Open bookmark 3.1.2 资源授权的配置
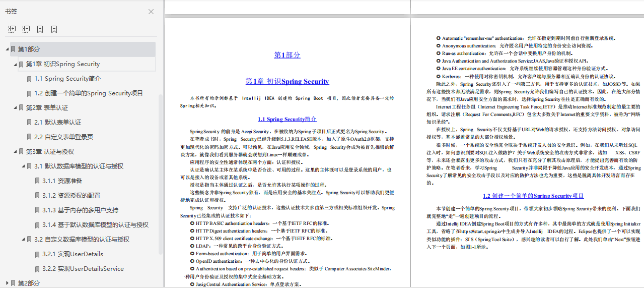The height and width of the screenshot is (288, 644). click(x=71, y=196)
